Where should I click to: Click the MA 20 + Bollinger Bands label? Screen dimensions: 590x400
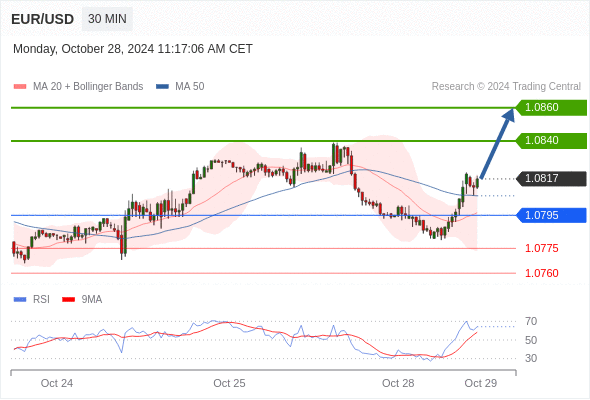(x=88, y=87)
